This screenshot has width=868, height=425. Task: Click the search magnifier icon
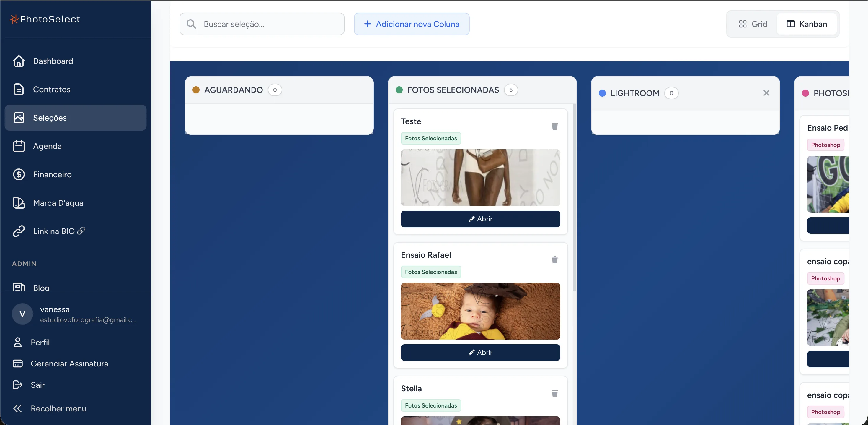pyautogui.click(x=191, y=24)
